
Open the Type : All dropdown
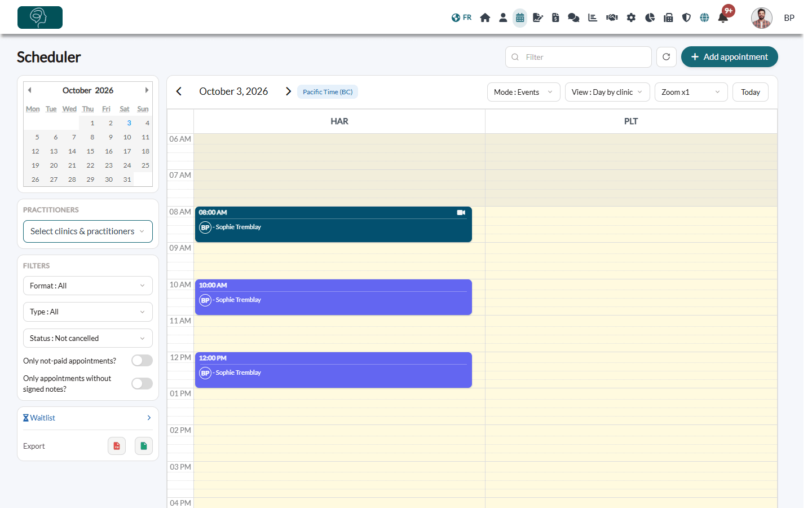coord(88,312)
